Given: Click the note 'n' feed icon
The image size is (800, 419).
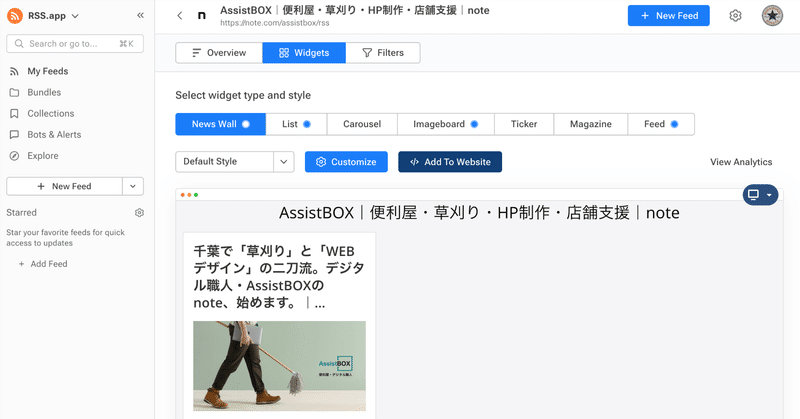Looking at the screenshot, I should click(x=202, y=16).
